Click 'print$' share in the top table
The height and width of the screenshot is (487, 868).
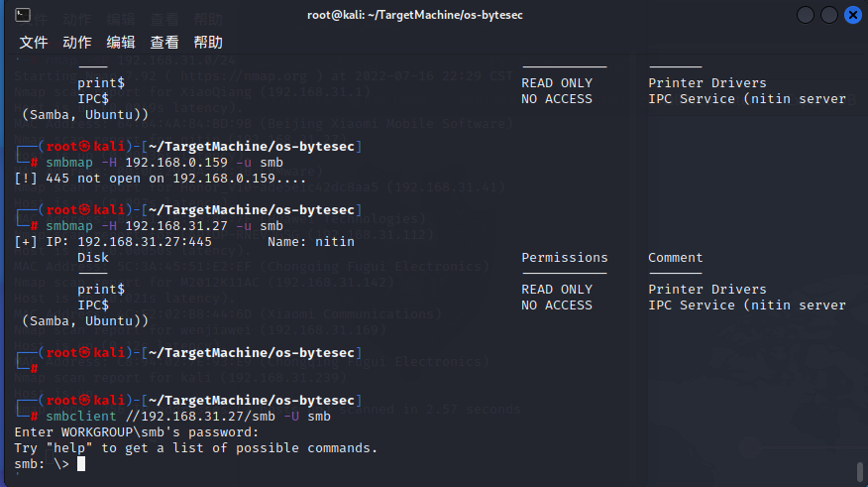pos(101,83)
